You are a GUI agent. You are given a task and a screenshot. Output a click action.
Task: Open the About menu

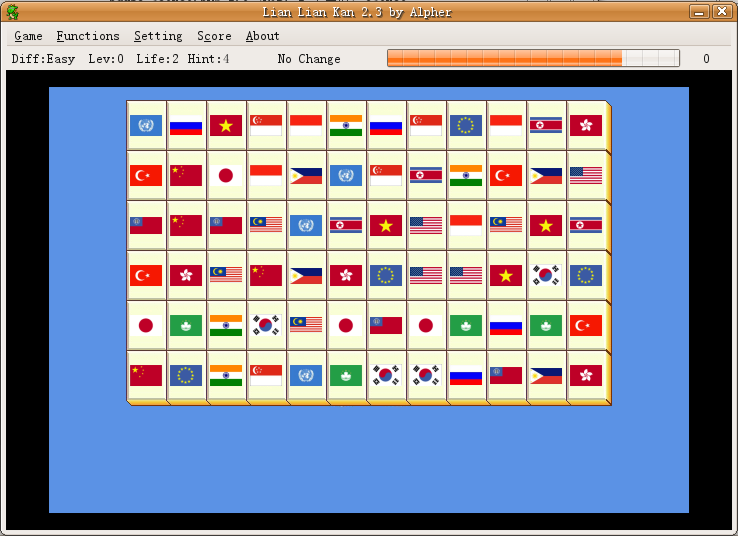coord(263,36)
